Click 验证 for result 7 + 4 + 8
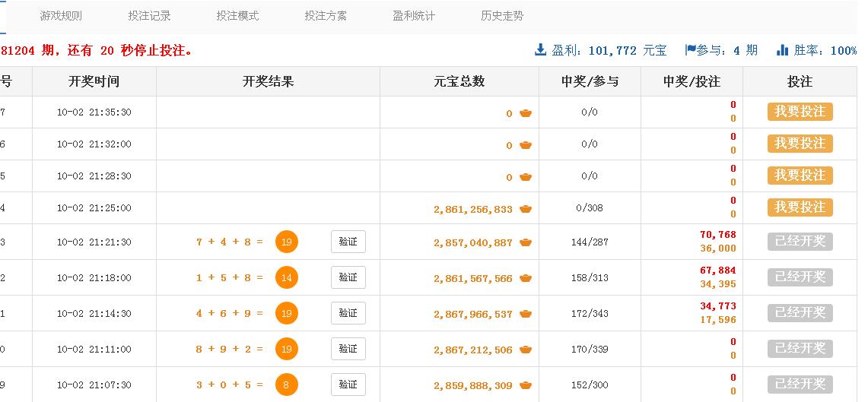 coord(348,242)
